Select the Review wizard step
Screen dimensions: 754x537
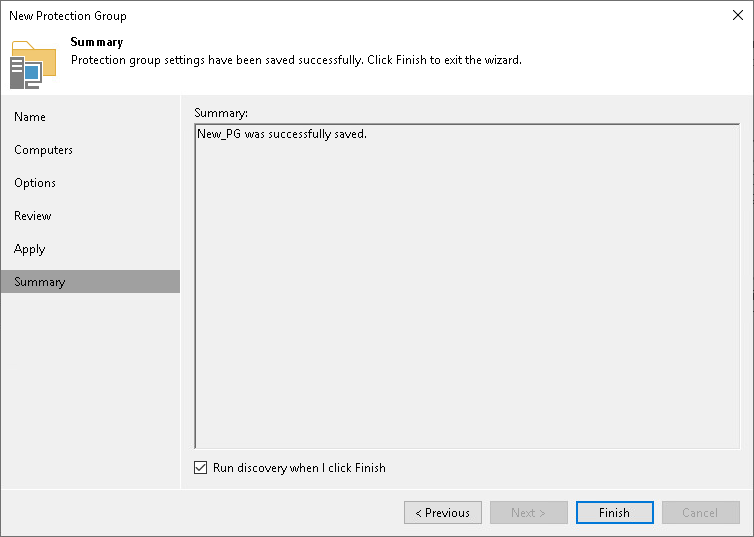[x=33, y=216]
